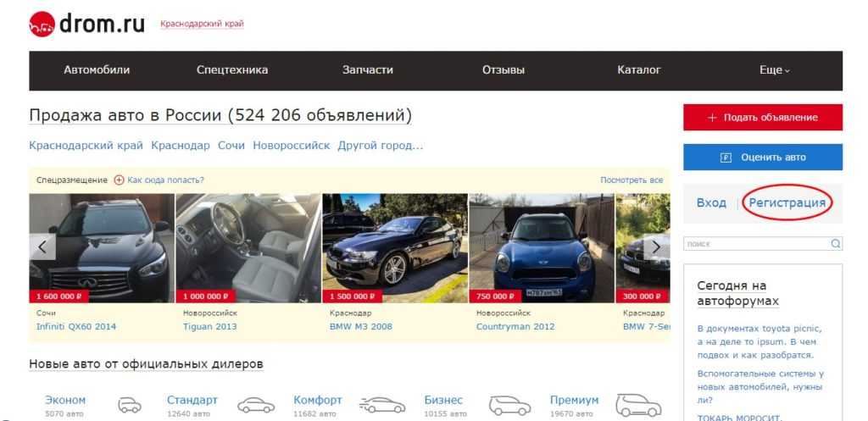Click the Бизнес class car icon
This screenshot has width=868, height=421.
coord(509,405)
